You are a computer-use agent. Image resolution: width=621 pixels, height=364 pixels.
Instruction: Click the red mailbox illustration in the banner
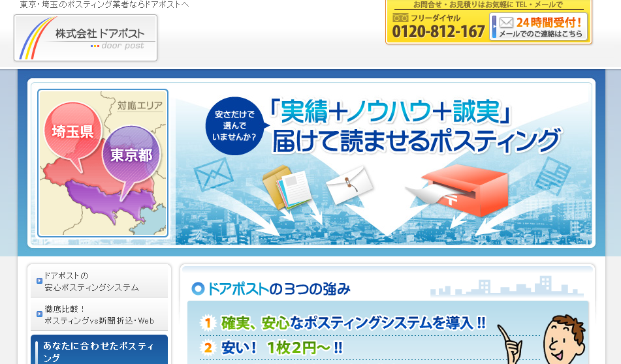[x=464, y=190]
